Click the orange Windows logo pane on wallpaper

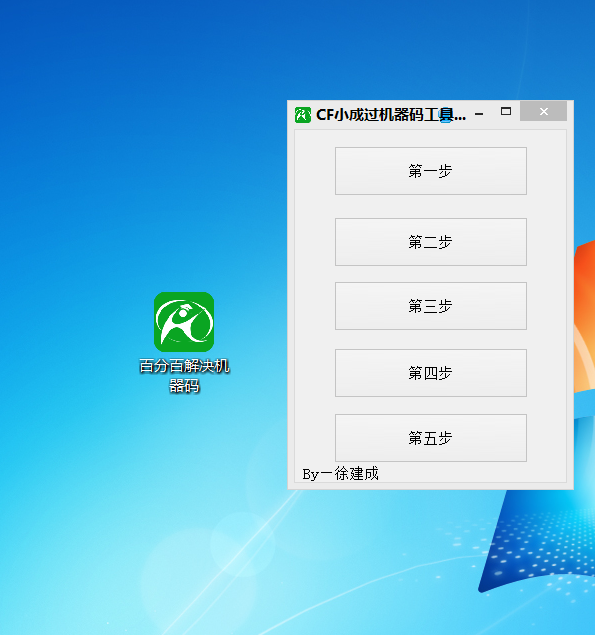584,316
